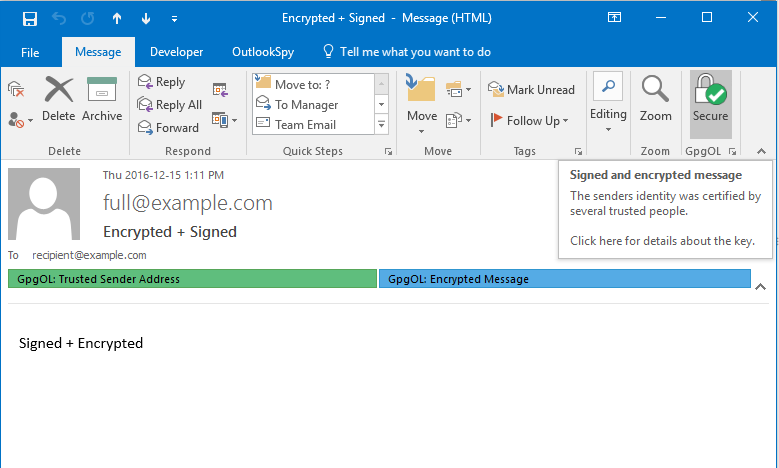Image resolution: width=779 pixels, height=468 pixels.
Task: Open the File menu
Action: point(30,52)
